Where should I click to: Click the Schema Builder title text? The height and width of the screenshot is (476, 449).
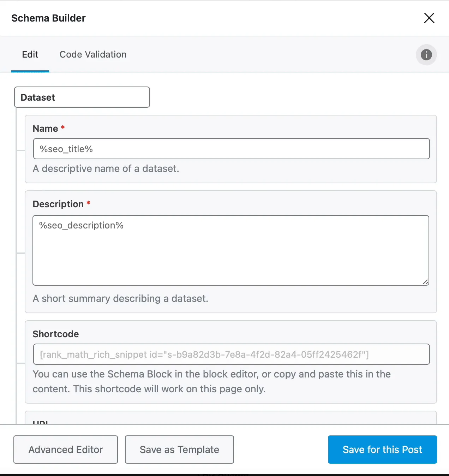(48, 18)
